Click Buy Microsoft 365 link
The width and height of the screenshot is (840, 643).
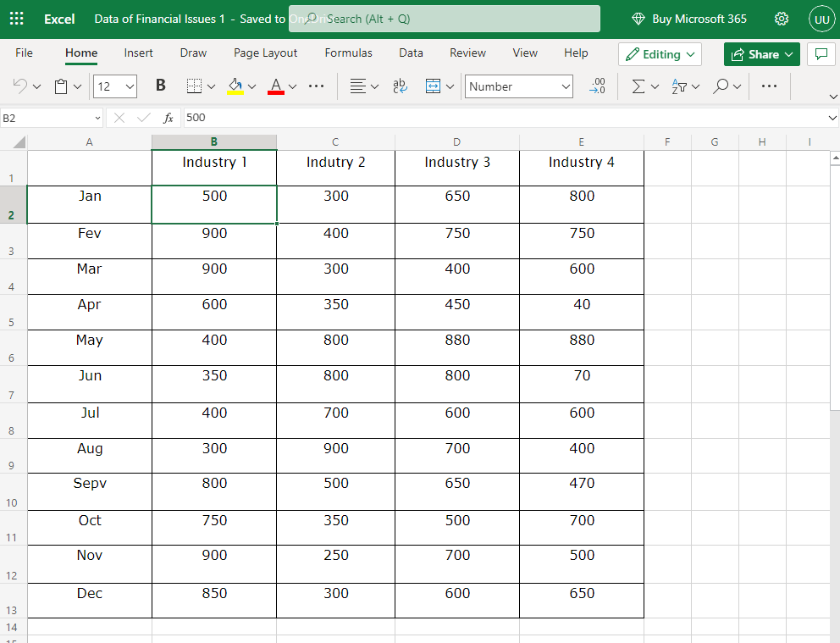point(689,19)
